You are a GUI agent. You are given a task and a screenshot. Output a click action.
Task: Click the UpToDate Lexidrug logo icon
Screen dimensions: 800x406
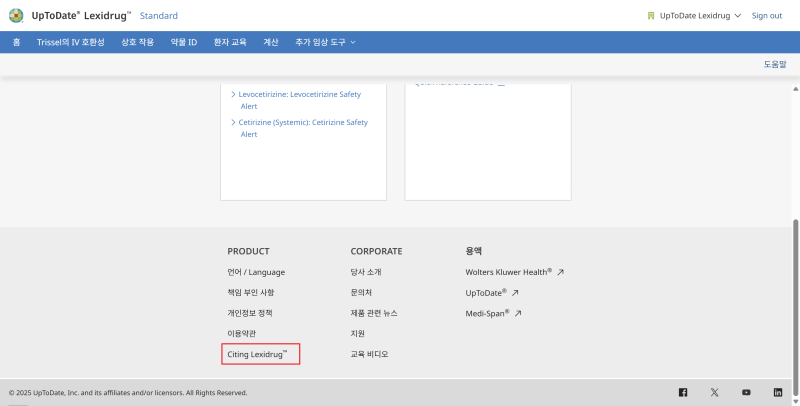[16, 15]
